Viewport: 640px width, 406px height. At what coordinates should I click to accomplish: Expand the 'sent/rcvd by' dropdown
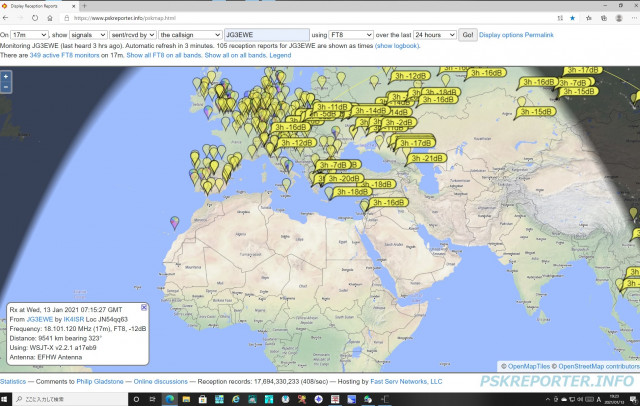[132, 34]
